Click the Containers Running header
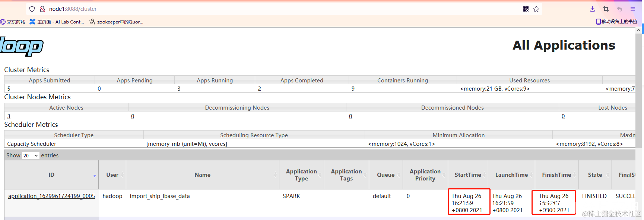 tap(403, 81)
